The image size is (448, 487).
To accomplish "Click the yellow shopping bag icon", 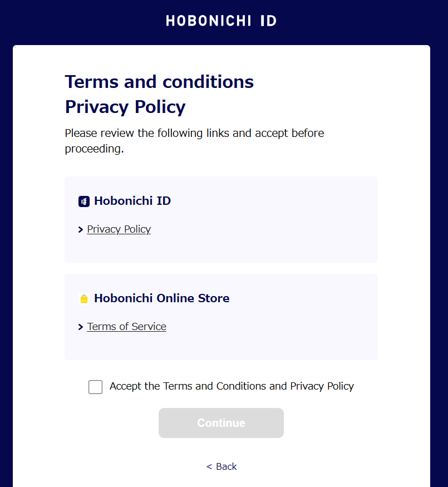I will (84, 299).
